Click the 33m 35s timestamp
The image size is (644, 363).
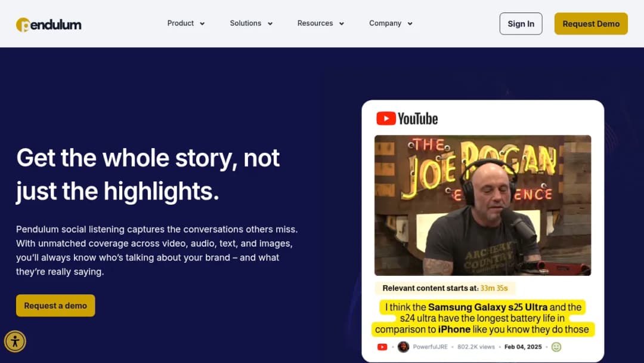pos(494,288)
